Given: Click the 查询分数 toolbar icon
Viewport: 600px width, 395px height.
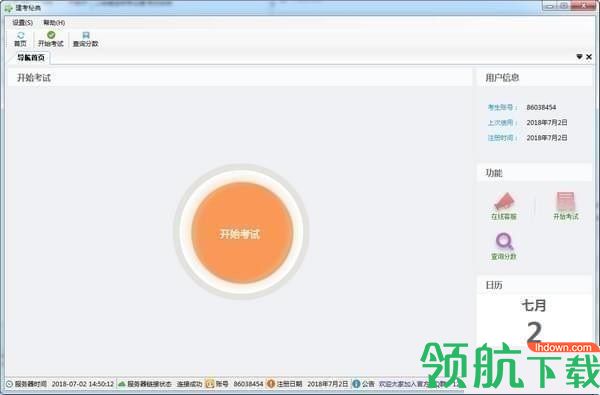Looking at the screenshot, I should click(85, 39).
